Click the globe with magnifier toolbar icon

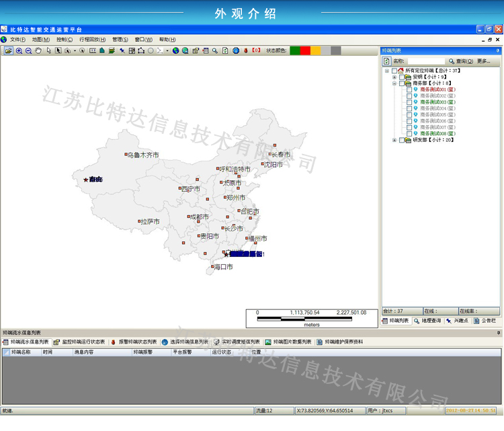(185, 50)
